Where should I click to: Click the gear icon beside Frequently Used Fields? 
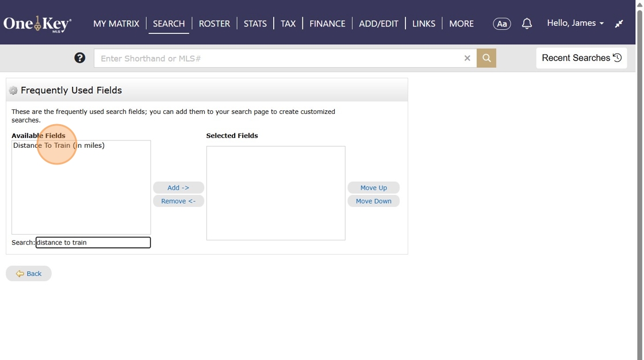click(13, 91)
